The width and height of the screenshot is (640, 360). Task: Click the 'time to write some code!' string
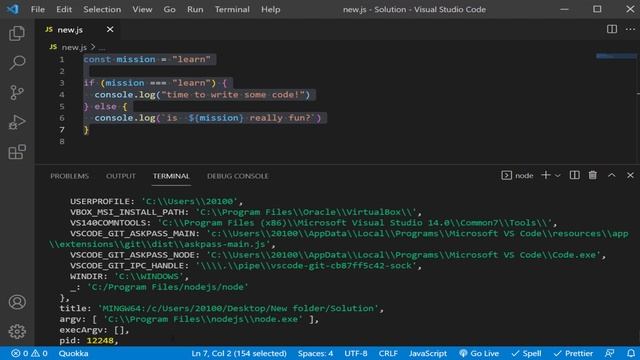tap(233, 95)
